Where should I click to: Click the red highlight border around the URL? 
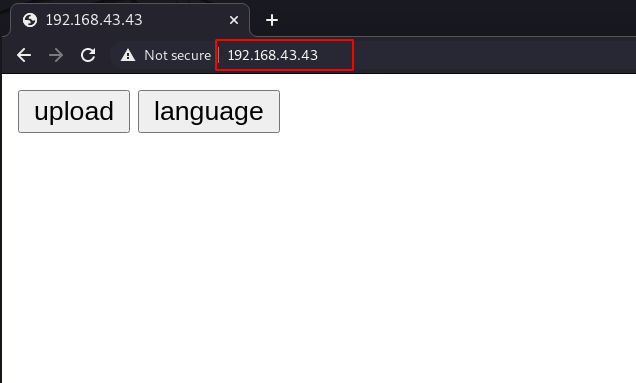pyautogui.click(x=284, y=40)
